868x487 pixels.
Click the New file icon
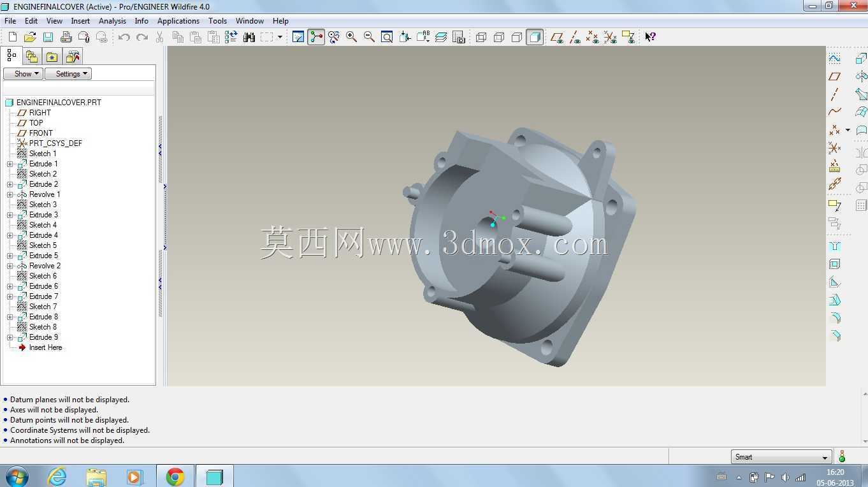click(x=12, y=37)
